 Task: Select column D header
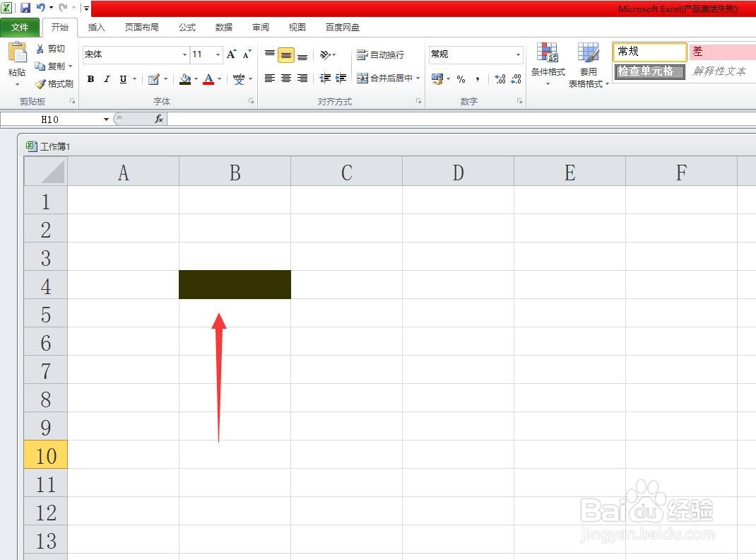coord(458,172)
